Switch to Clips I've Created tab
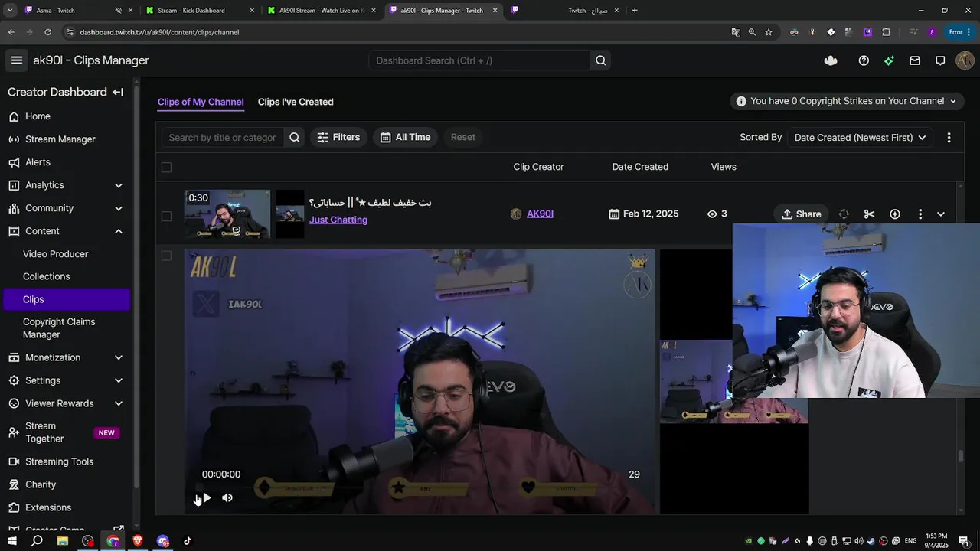 tap(296, 102)
